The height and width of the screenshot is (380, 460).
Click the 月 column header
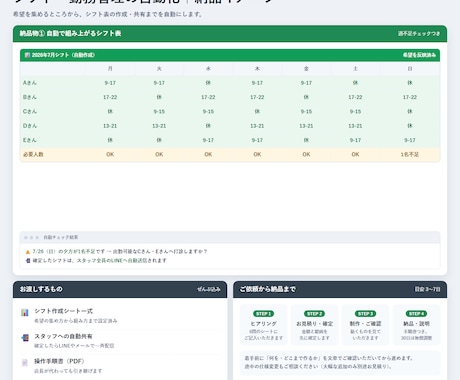point(110,69)
